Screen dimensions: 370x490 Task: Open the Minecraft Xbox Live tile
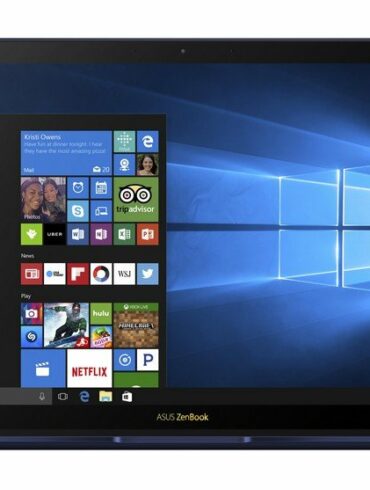tap(136, 325)
